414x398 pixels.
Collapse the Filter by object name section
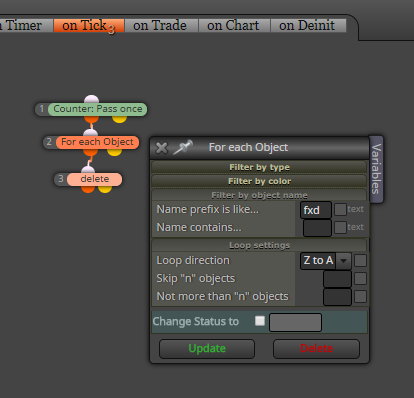coord(259,195)
